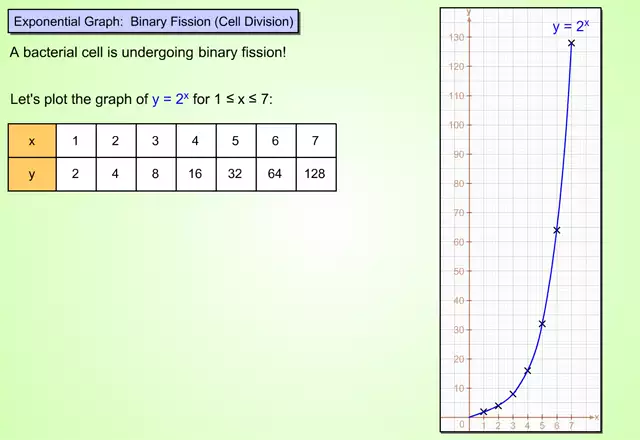
Task: Click the graph label y = 2^x above the curve
Action: 571,26
